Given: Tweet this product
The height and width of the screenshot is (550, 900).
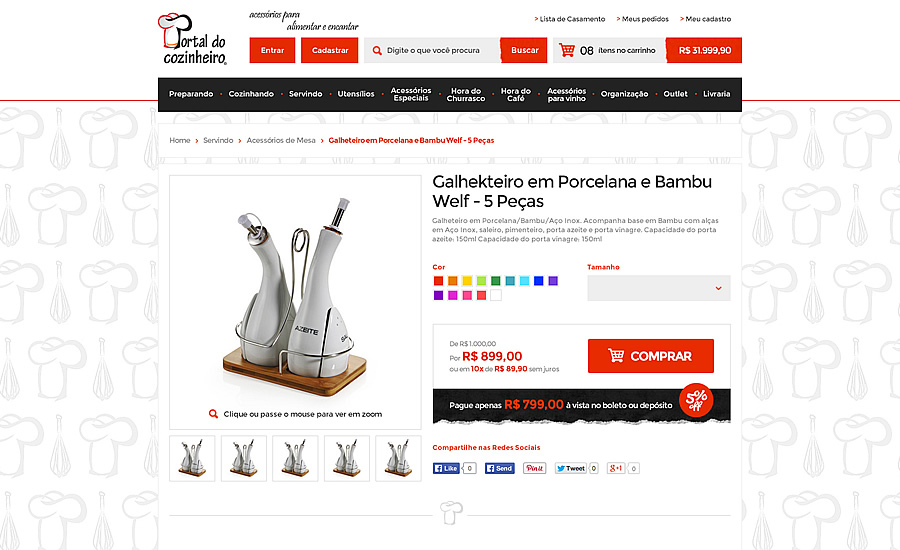Looking at the screenshot, I should 571,468.
